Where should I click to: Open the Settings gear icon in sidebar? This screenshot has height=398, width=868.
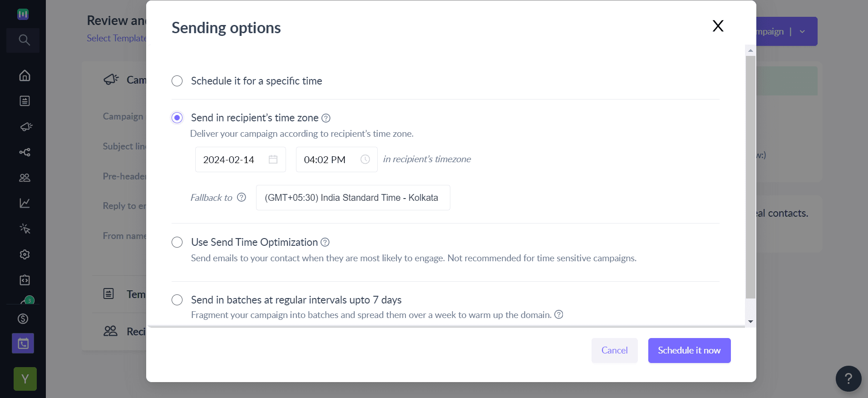pyautogui.click(x=25, y=254)
